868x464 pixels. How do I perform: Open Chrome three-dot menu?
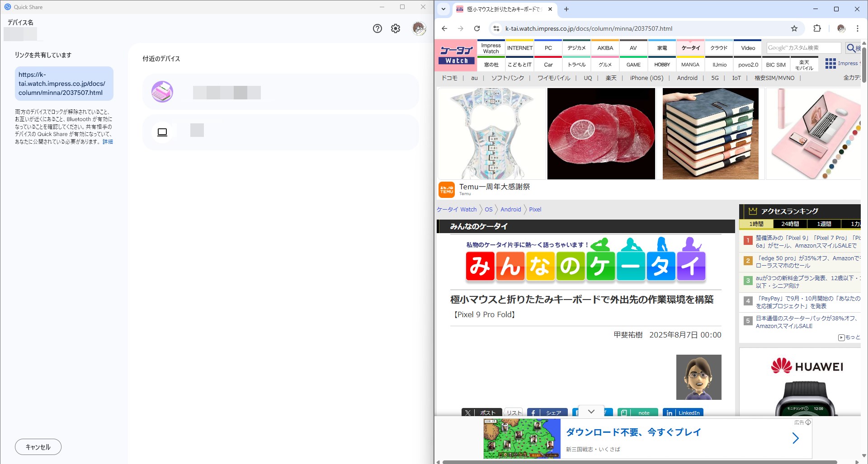click(x=857, y=28)
